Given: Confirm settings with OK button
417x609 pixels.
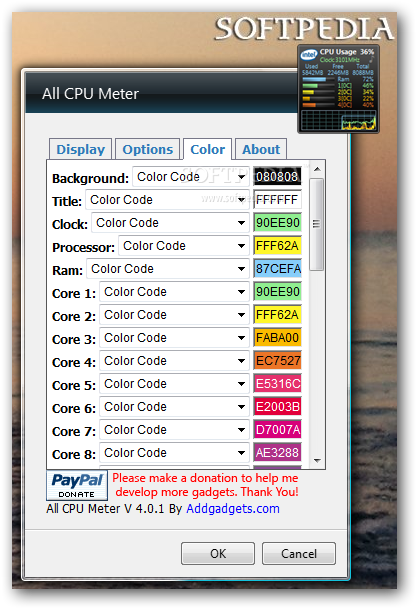Looking at the screenshot, I should coord(218,553).
